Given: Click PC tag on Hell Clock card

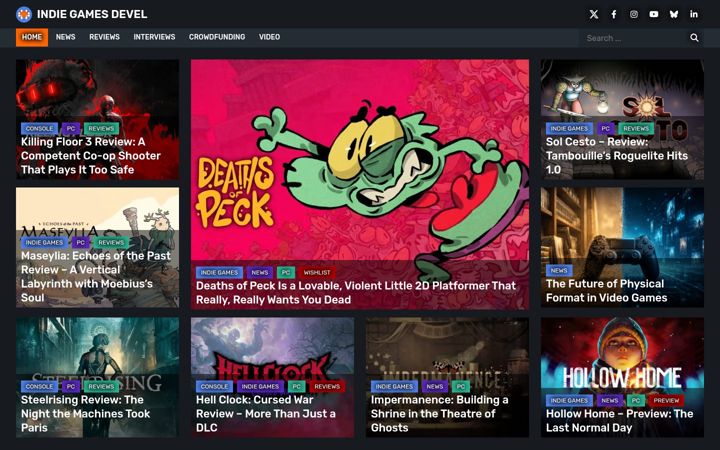Looking at the screenshot, I should tap(297, 387).
